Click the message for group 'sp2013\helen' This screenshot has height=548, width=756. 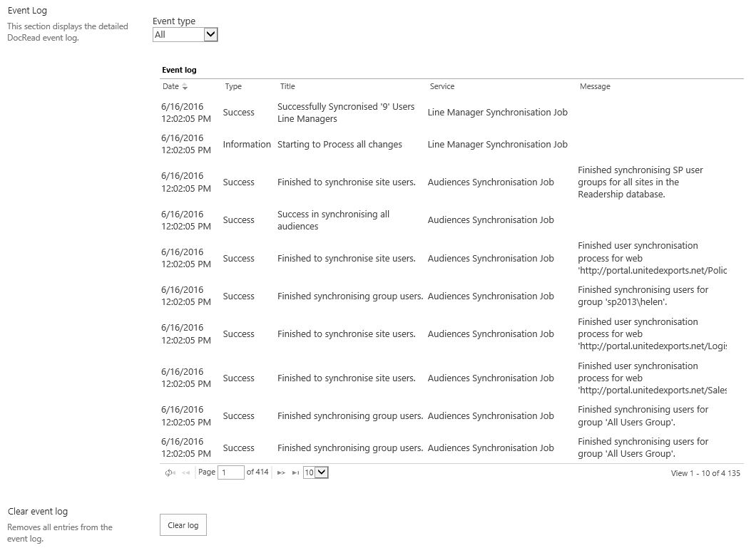[643, 296]
